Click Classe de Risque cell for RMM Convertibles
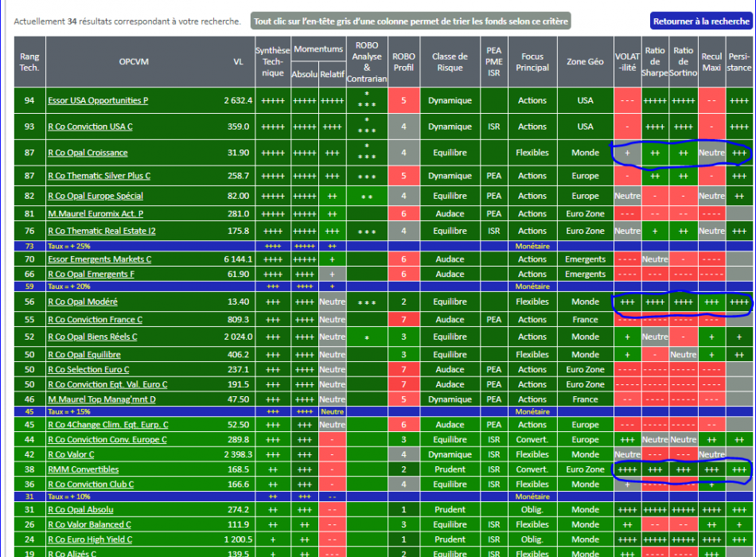 450,469
